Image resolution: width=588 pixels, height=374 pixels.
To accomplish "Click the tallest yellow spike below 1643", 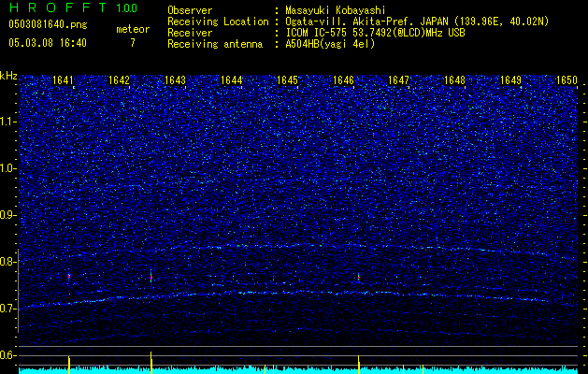I will pos(151,361).
